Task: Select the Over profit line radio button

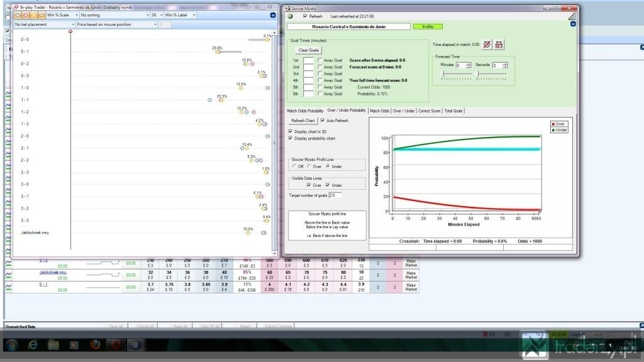Action: point(309,166)
